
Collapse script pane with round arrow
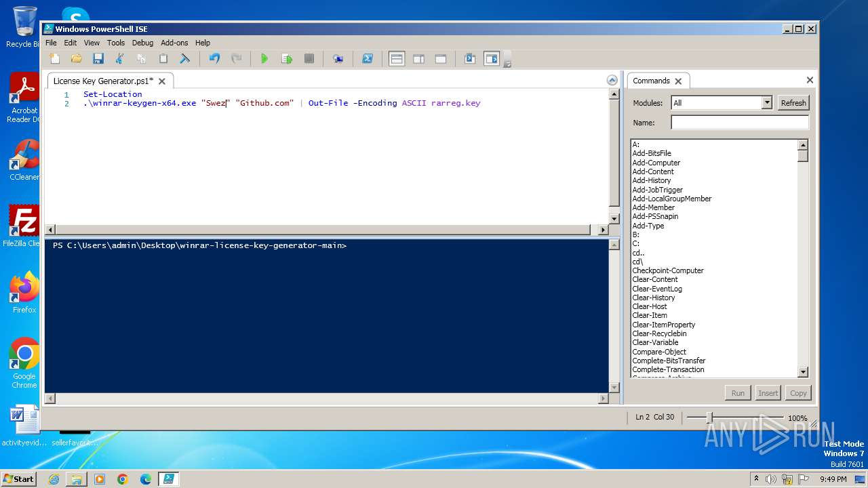[x=612, y=80]
